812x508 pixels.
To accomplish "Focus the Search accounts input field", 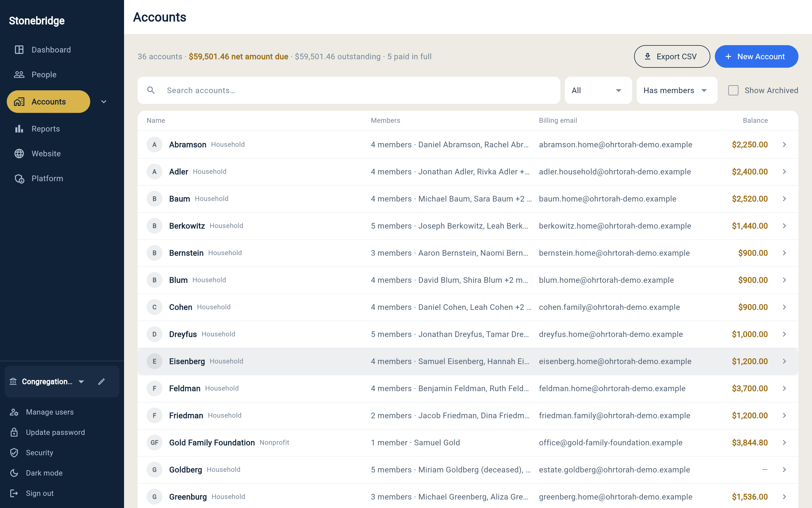I will coord(348,90).
